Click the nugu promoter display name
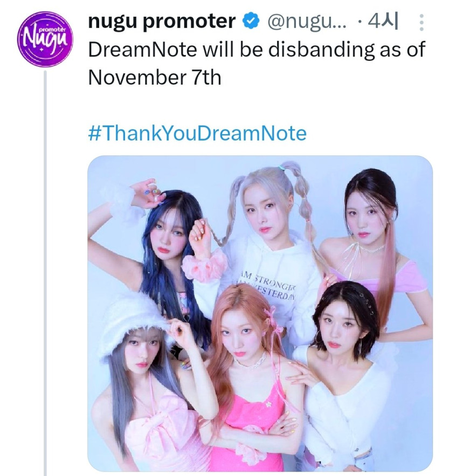This screenshot has height=476, width=450. pyautogui.click(x=162, y=22)
